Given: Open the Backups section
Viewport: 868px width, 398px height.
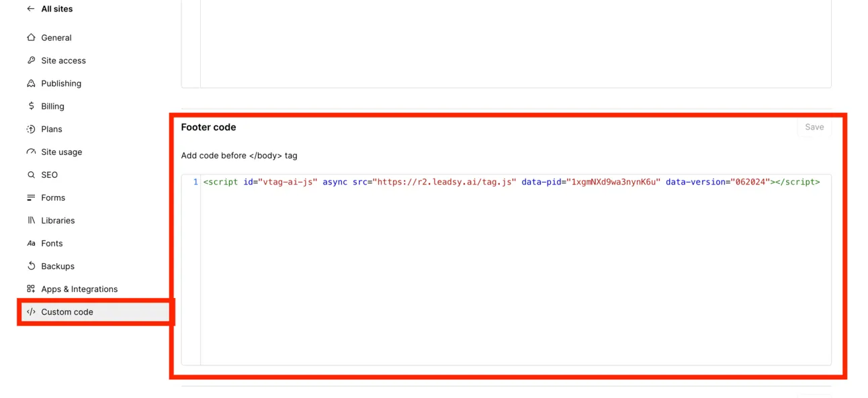Looking at the screenshot, I should [x=58, y=266].
